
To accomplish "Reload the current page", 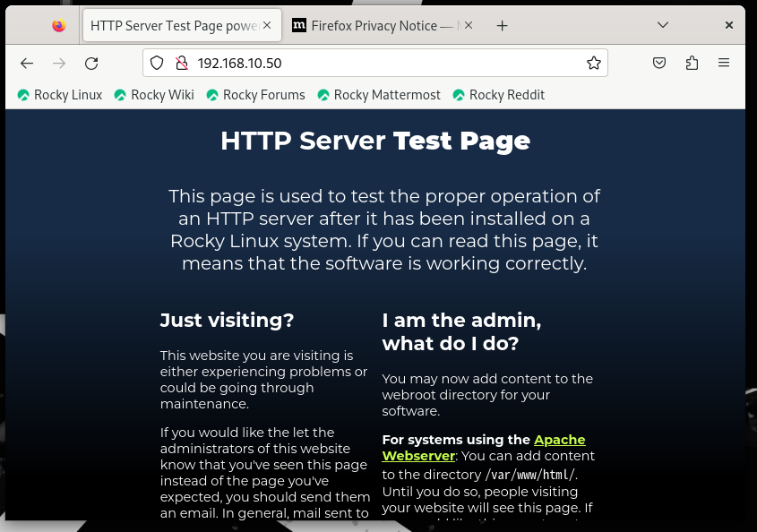I will (x=91, y=64).
